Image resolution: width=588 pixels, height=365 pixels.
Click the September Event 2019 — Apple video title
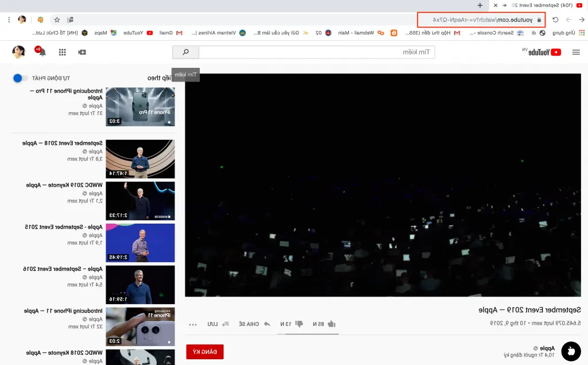click(529, 310)
